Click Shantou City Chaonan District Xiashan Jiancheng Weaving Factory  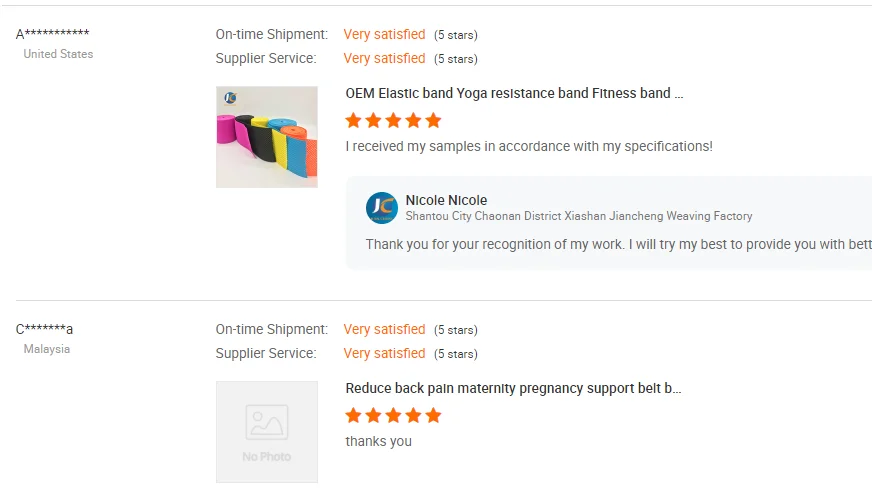578,216
